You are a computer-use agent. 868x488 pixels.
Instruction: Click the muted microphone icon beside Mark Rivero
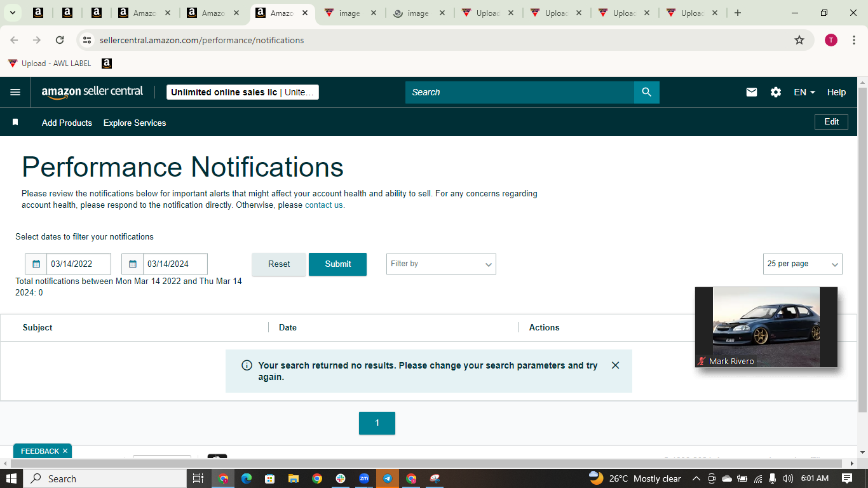[x=702, y=361]
